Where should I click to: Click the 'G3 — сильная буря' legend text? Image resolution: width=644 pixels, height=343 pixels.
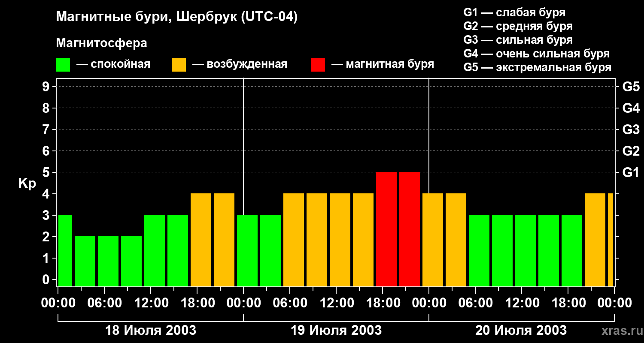click(518, 40)
